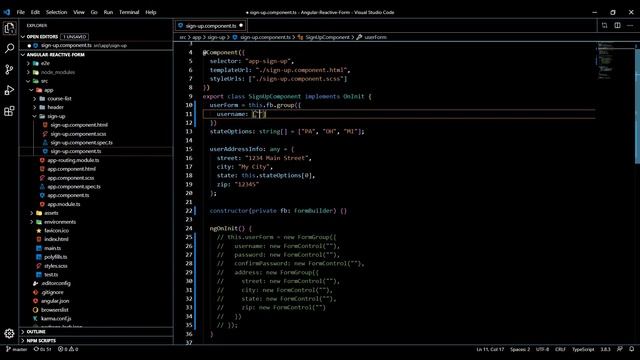Open app.module.ts file
This screenshot has height=360, width=640.
click(x=64, y=204)
